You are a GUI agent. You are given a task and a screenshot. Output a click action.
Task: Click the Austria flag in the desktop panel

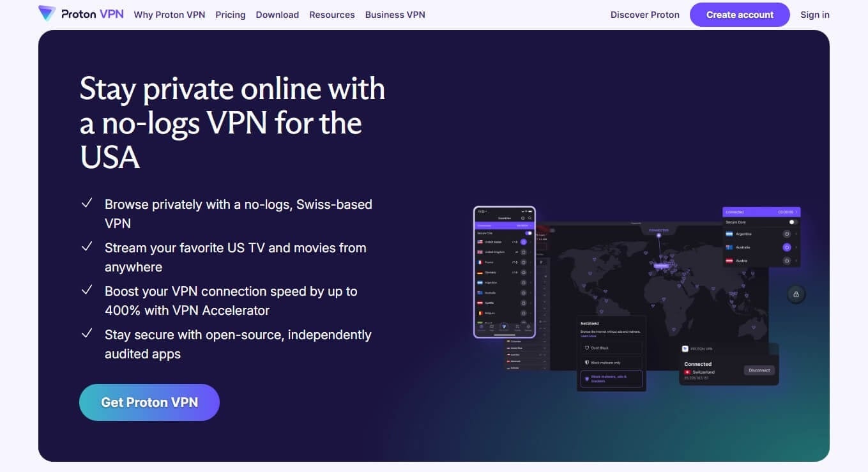pyautogui.click(x=729, y=261)
